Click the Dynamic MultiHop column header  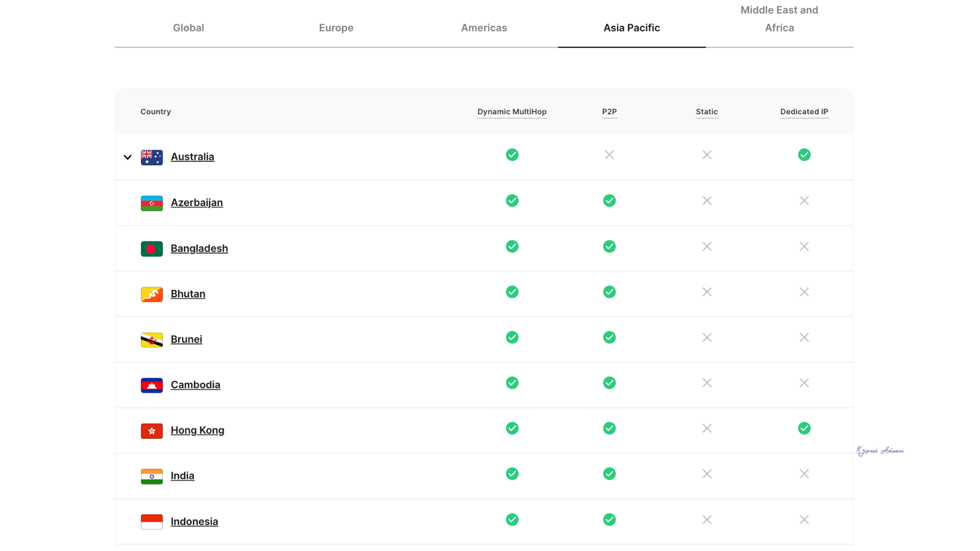[x=511, y=112]
